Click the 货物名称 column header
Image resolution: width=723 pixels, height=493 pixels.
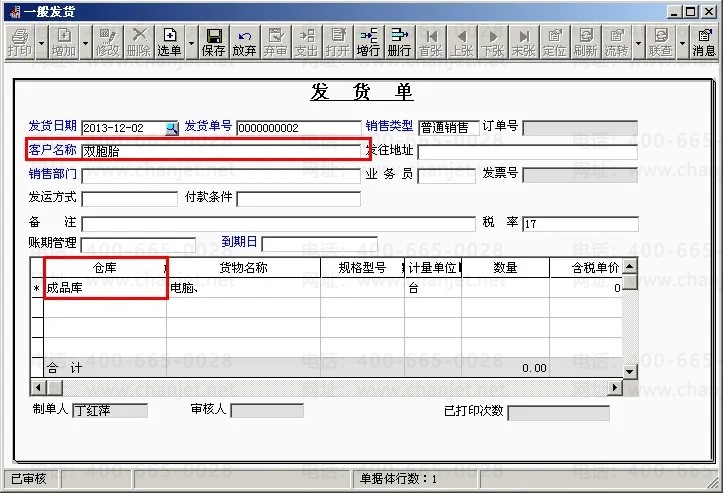[243, 268]
